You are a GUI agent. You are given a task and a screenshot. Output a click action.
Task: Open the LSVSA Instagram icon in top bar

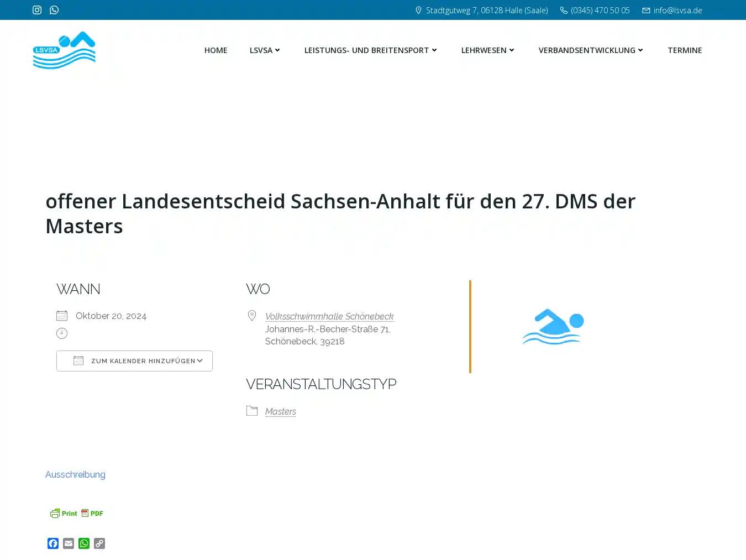coord(36,9)
